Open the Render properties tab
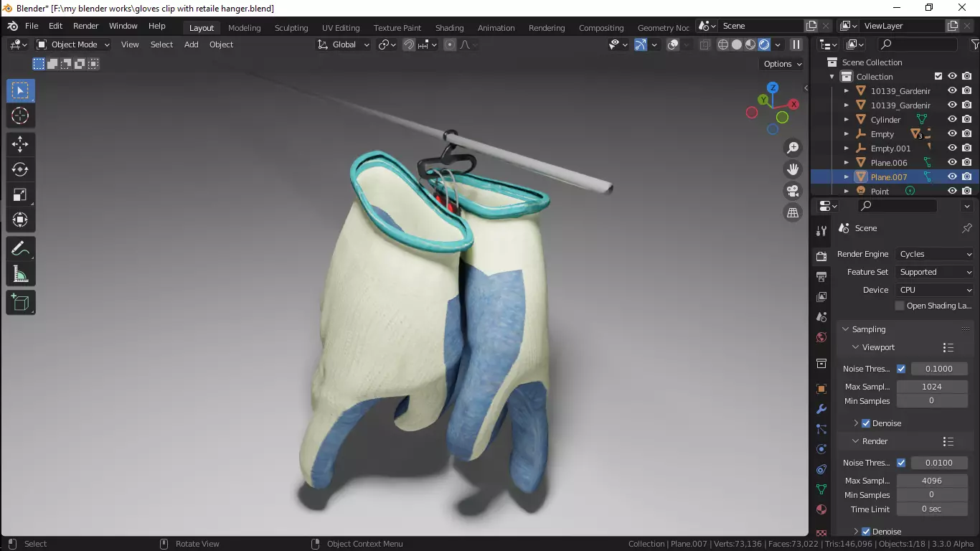The image size is (980, 551). (821, 256)
